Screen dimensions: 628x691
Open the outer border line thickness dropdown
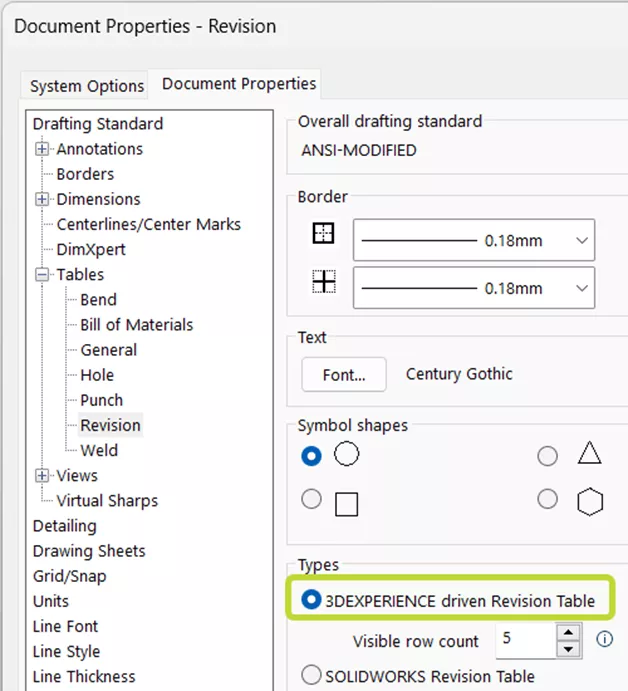(581, 241)
